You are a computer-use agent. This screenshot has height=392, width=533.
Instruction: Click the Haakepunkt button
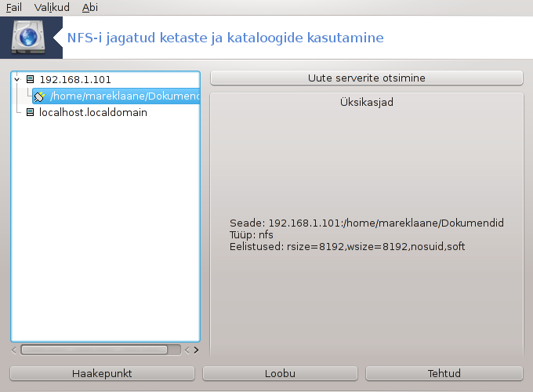pos(102,373)
